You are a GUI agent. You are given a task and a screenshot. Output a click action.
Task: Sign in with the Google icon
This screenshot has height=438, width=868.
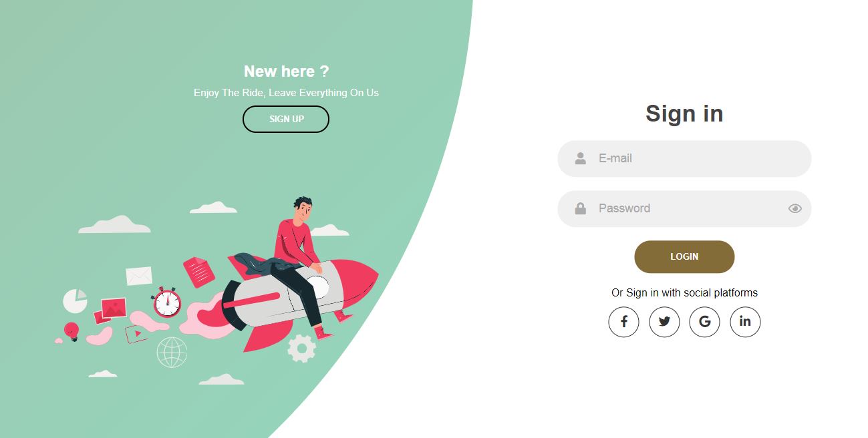tap(704, 322)
